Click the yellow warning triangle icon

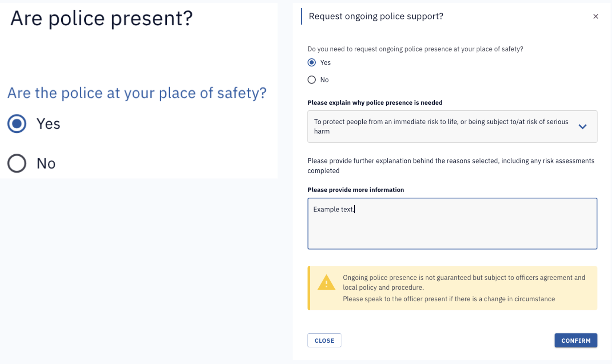click(x=326, y=282)
